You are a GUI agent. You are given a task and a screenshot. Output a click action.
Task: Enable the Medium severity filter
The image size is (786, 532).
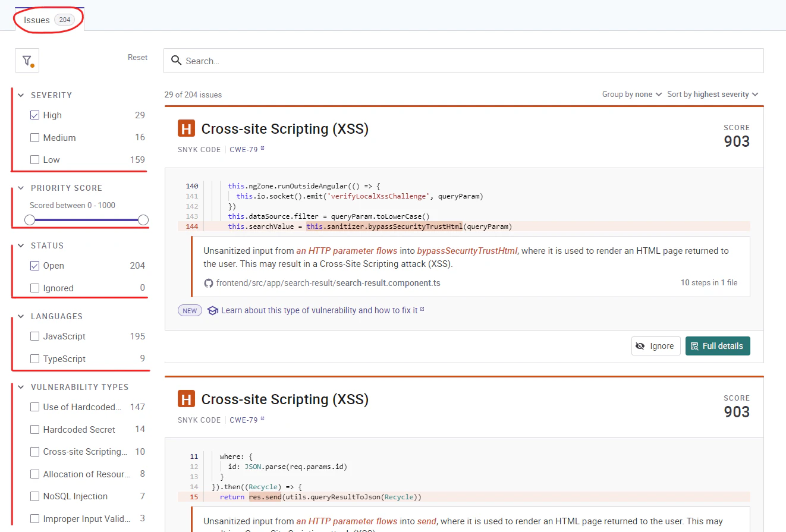[34, 137]
